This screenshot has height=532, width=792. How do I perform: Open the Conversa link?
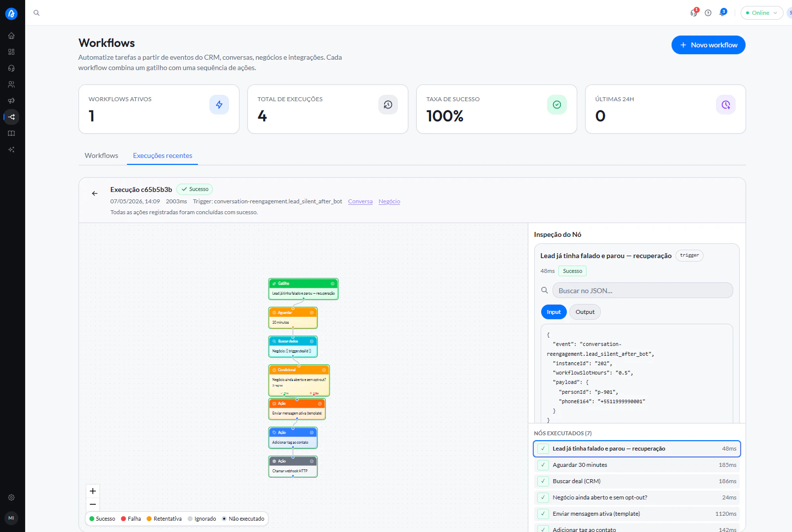[360, 201]
